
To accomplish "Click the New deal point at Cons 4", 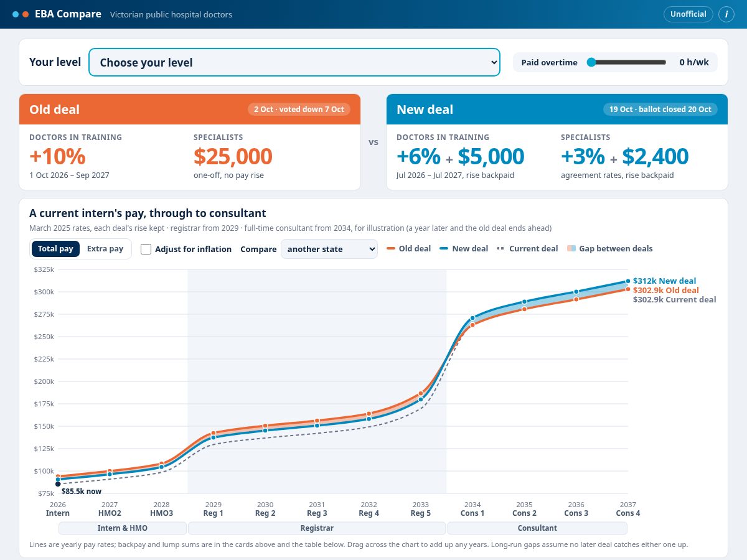I will tap(628, 281).
